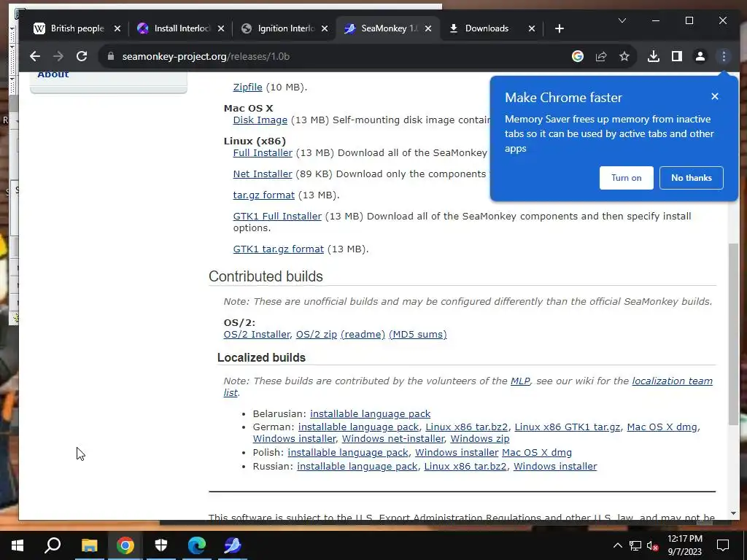The height and width of the screenshot is (560, 747).
Task: Download the OS/2 Installer
Action: pos(257,334)
